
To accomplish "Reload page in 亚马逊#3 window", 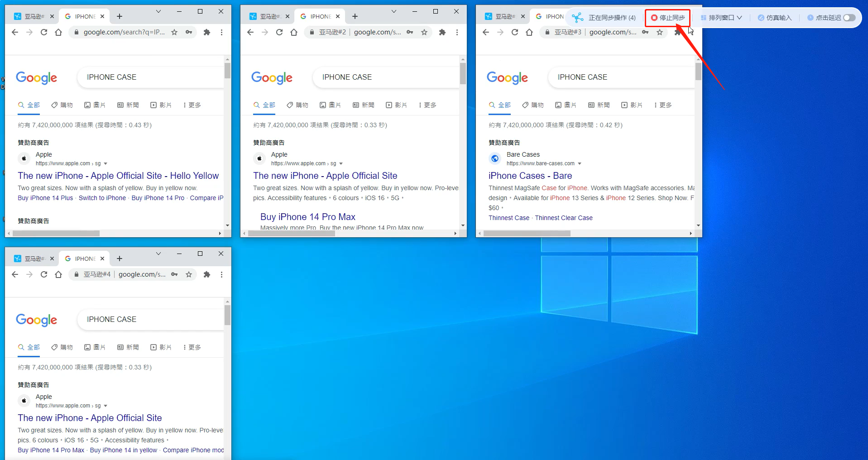I will pyautogui.click(x=515, y=32).
